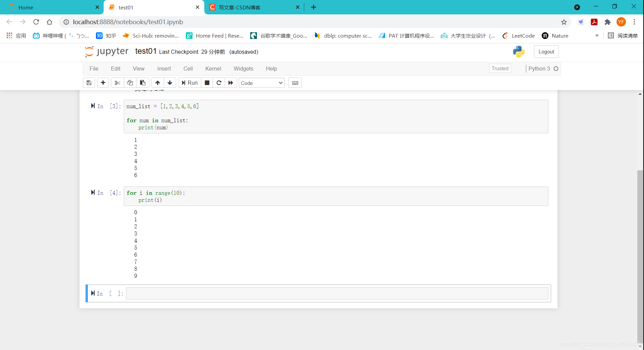The height and width of the screenshot is (350, 644).
Task: Click the Trusted notebook indicator
Action: point(500,69)
